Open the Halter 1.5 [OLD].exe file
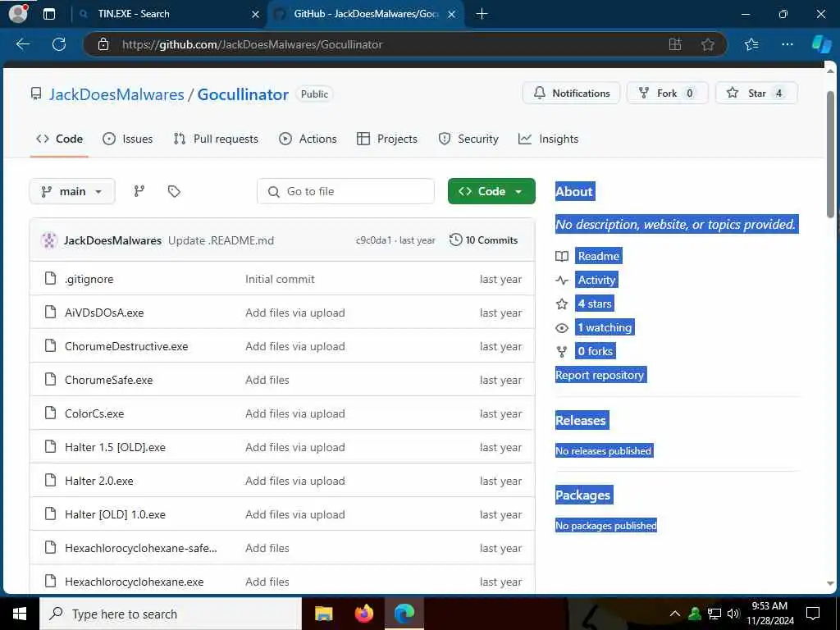The height and width of the screenshot is (630, 840). click(x=115, y=447)
